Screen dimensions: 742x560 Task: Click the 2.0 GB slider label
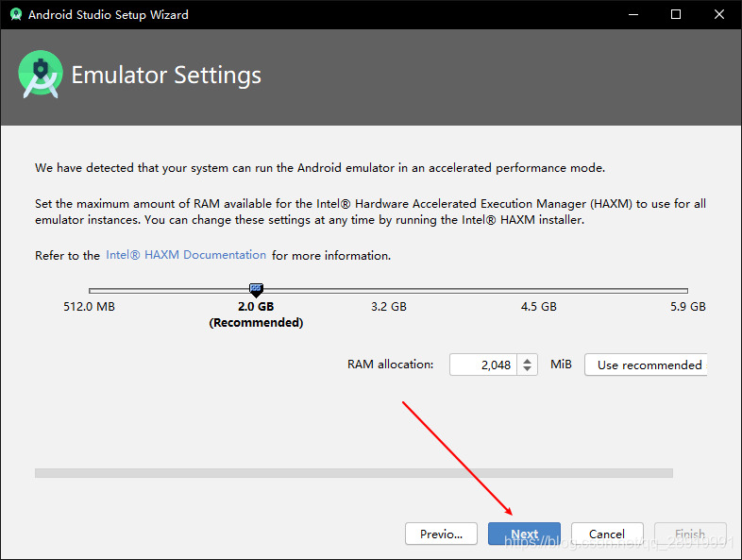(x=256, y=307)
